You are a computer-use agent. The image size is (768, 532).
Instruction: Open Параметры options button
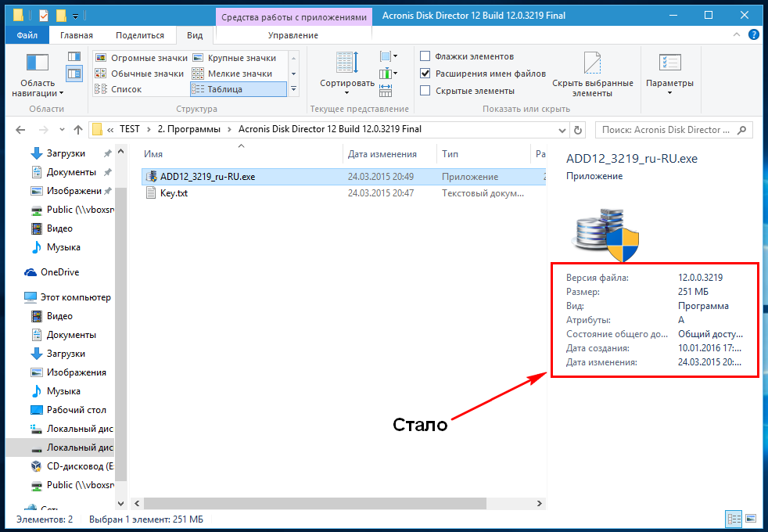pyautogui.click(x=669, y=74)
